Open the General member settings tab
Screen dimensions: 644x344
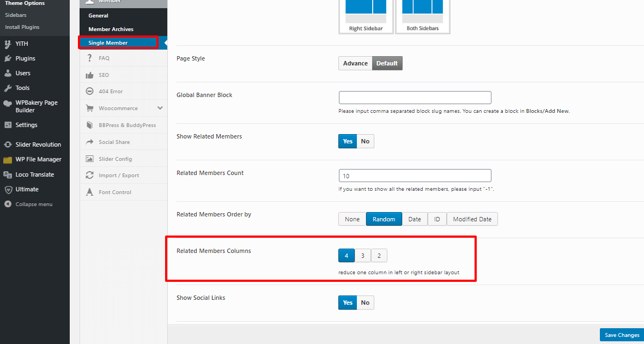[124, 16]
